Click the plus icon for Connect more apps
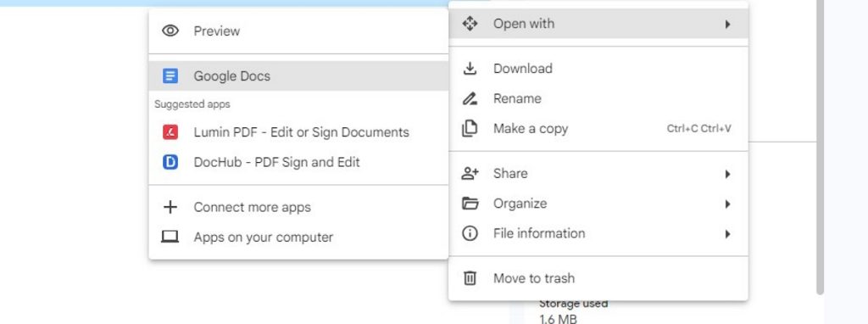 170,207
